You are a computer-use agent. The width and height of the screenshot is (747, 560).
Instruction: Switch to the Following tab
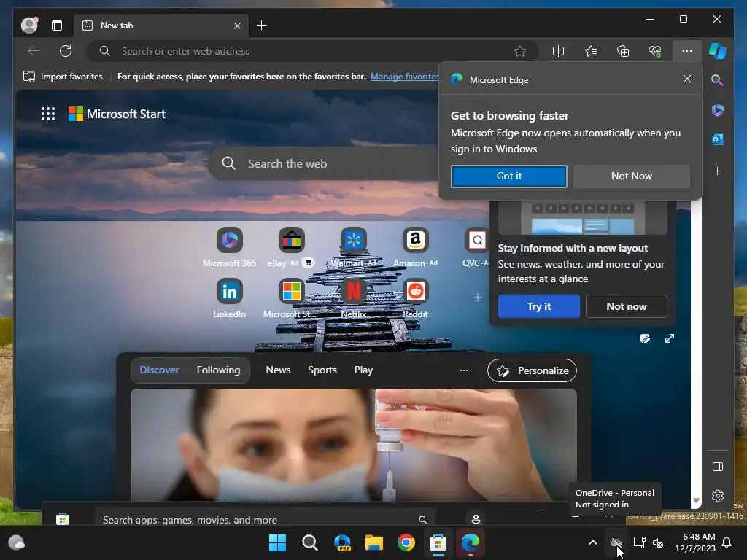[x=218, y=370]
